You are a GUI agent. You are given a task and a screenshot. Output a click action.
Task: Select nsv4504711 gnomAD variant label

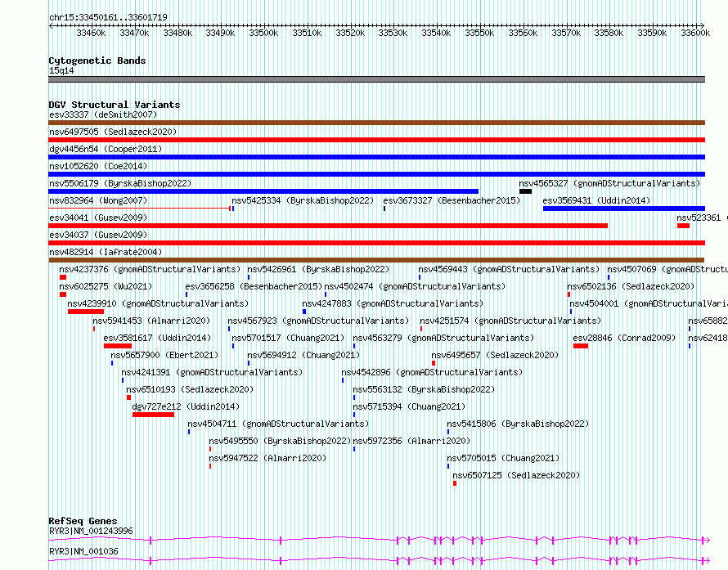(x=278, y=424)
